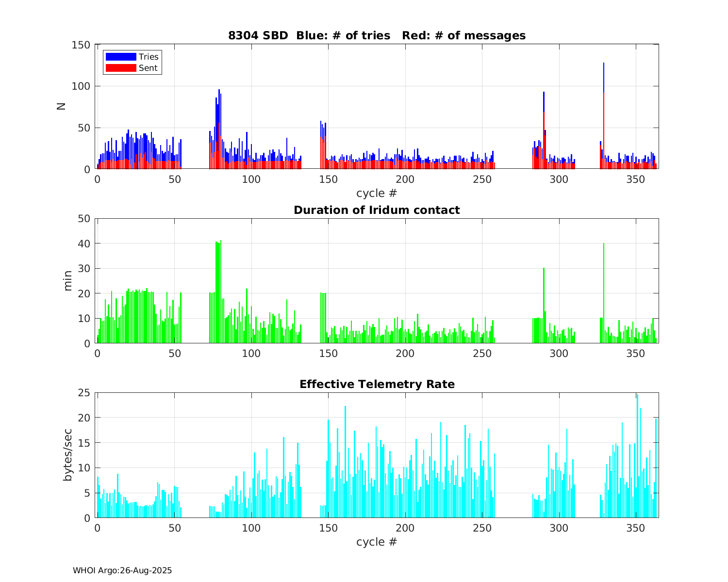Click the '25' tick on the telemetry y-axis
The image size is (728, 582).
click(x=85, y=392)
